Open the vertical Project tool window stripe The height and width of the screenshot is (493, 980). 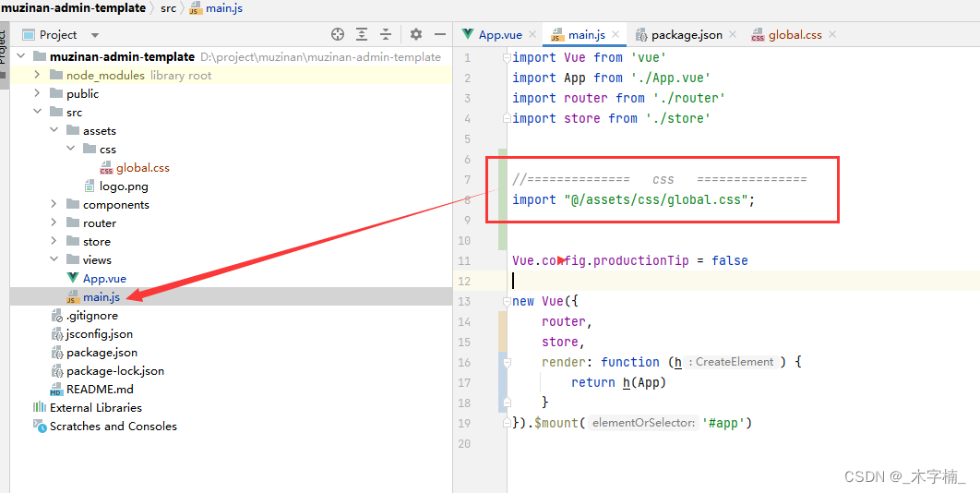(4, 54)
